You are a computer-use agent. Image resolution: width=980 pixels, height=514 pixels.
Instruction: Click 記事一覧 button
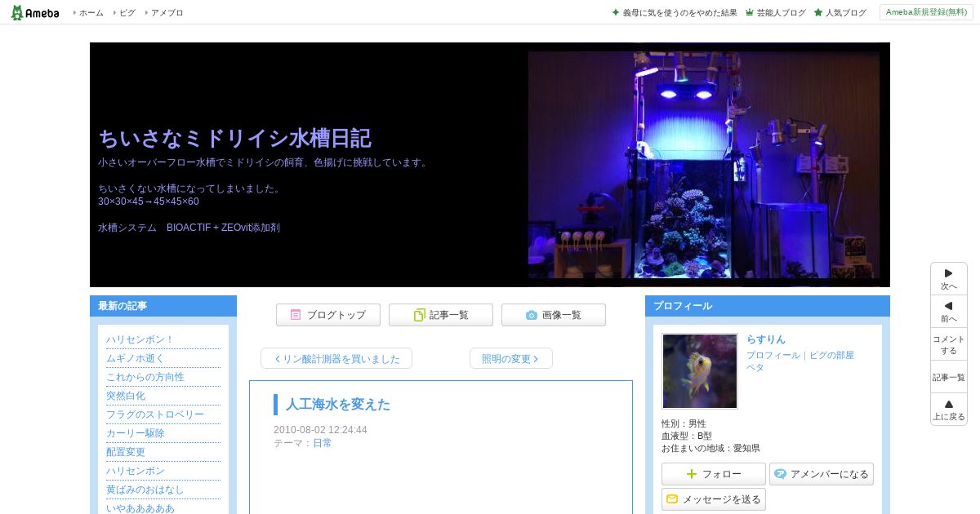441,315
